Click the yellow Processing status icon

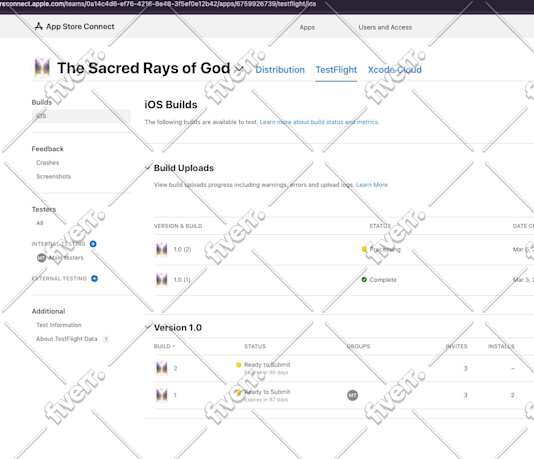(364, 249)
